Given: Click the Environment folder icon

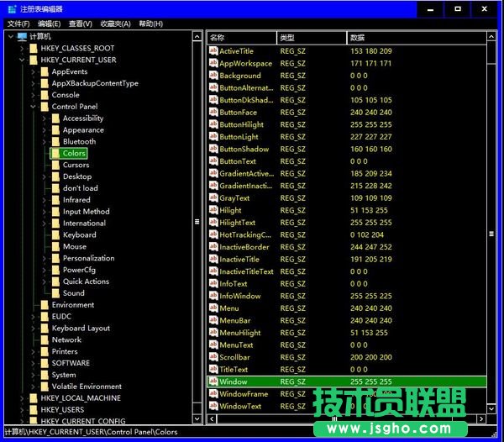Looking at the screenshot, I should coord(45,305).
